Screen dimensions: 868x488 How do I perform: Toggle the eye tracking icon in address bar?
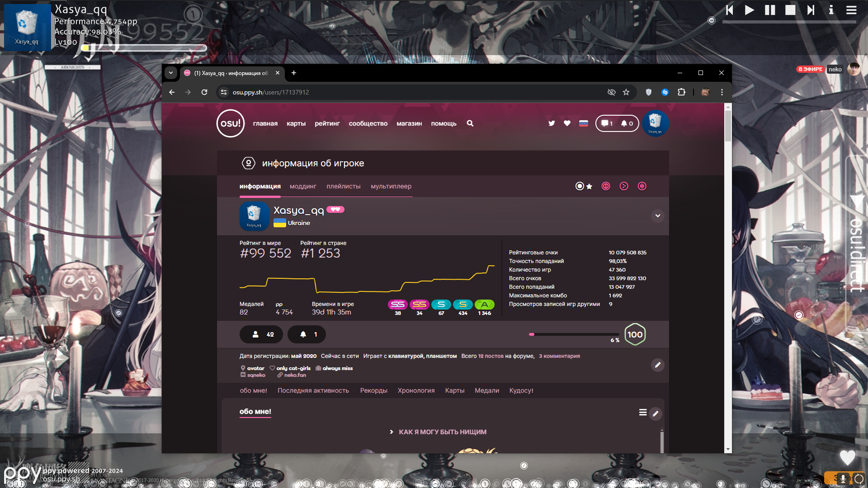pos(611,92)
